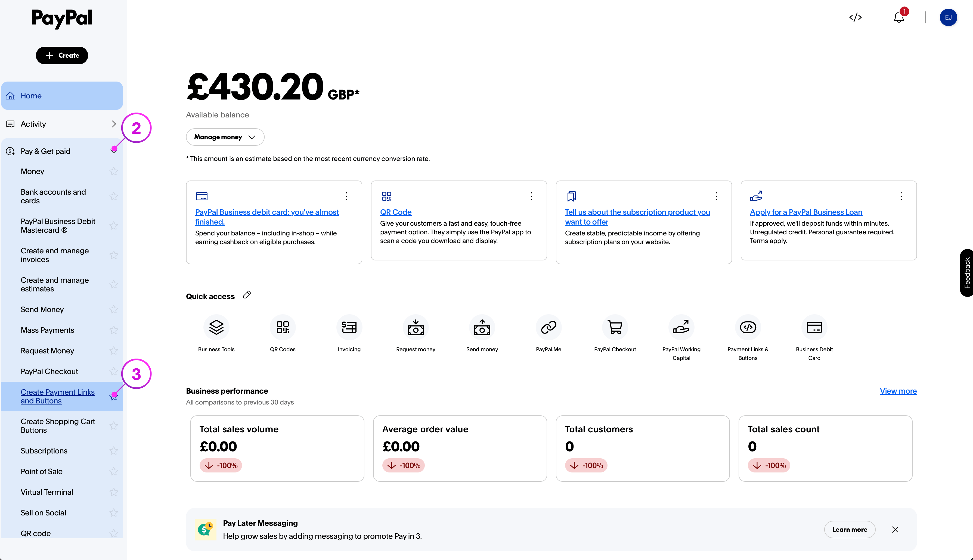The image size is (973, 560).
Task: Favorite PayPal Checkout with its star
Action: click(113, 372)
